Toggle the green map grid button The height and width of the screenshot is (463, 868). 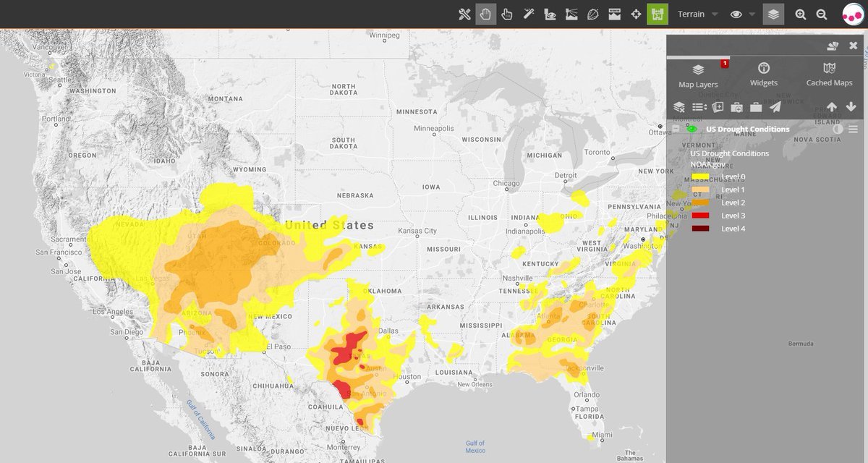click(658, 14)
